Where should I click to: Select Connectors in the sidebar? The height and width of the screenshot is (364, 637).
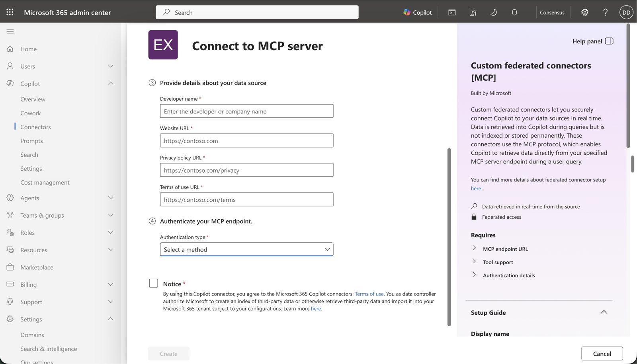tap(36, 127)
